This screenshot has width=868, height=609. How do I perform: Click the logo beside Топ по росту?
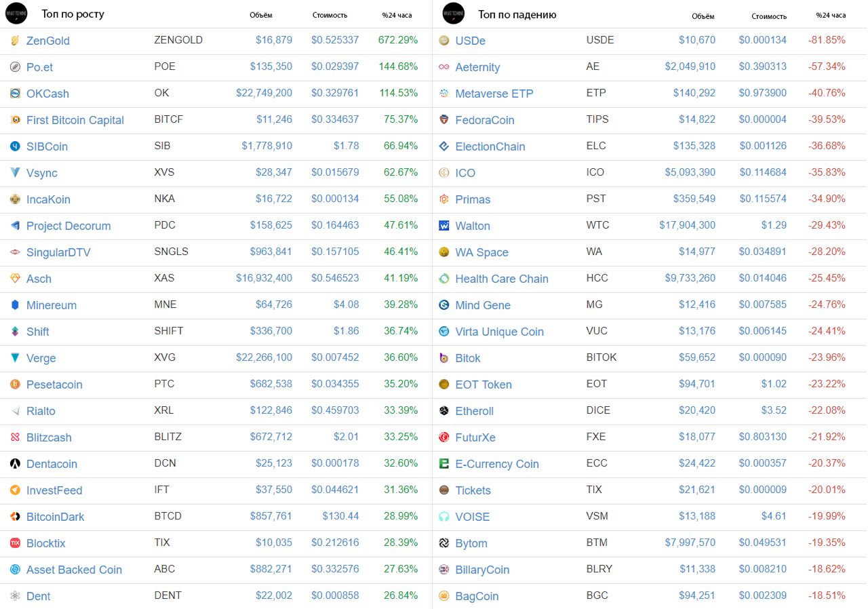(x=16, y=14)
